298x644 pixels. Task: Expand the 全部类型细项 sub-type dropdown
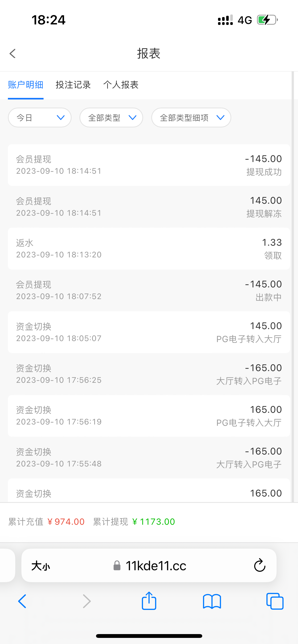(x=191, y=118)
